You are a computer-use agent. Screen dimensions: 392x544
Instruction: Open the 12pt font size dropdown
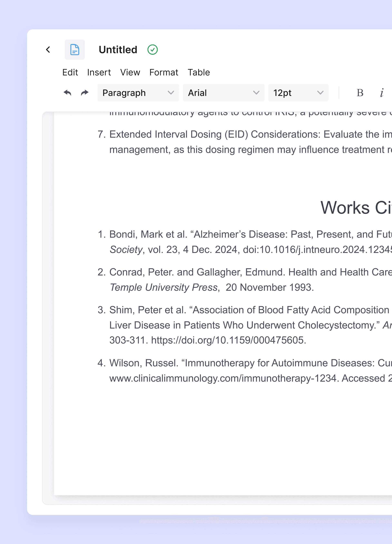(298, 93)
